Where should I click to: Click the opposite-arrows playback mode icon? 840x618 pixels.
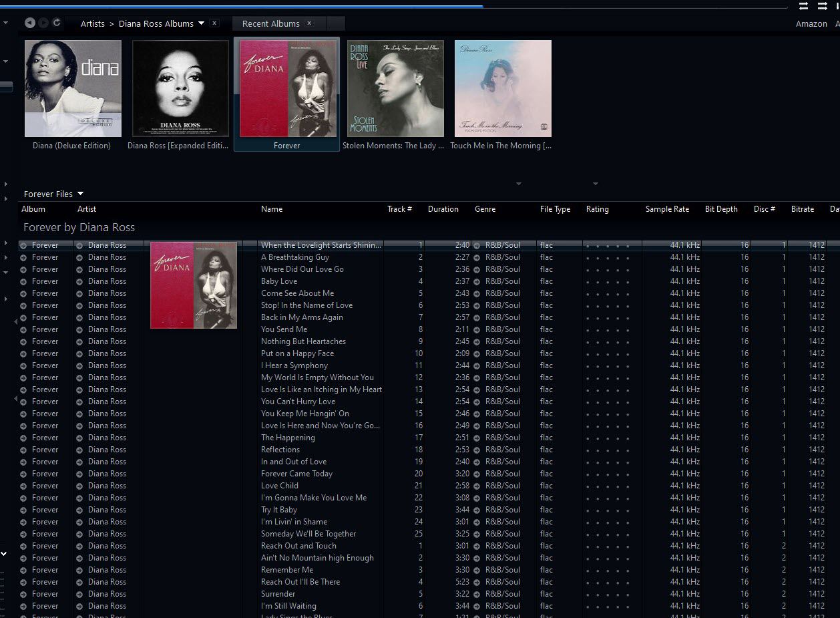click(803, 6)
